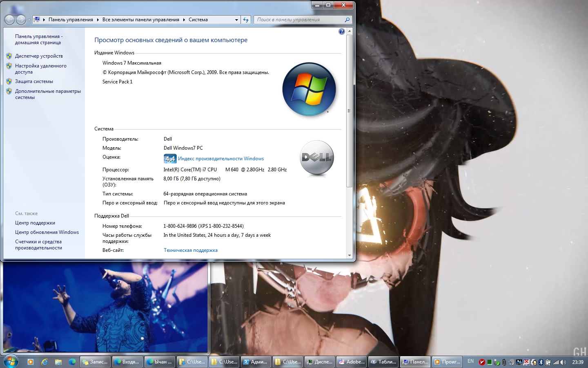Open Windows Start orb
588x368 pixels.
pyautogui.click(x=11, y=361)
